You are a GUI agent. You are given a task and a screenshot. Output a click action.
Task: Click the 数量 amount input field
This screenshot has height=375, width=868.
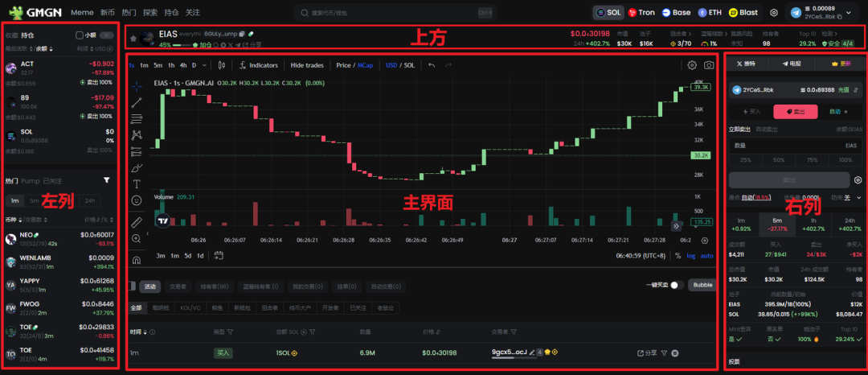(x=795, y=146)
